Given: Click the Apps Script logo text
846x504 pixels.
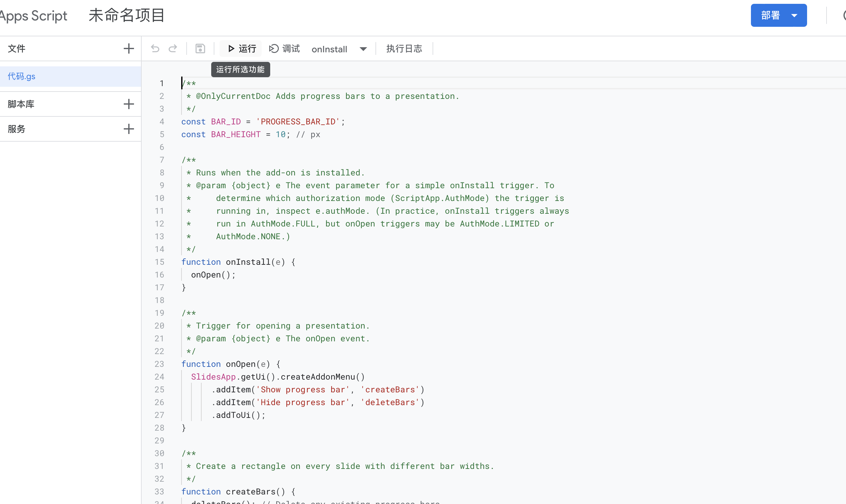Looking at the screenshot, I should click(x=34, y=16).
